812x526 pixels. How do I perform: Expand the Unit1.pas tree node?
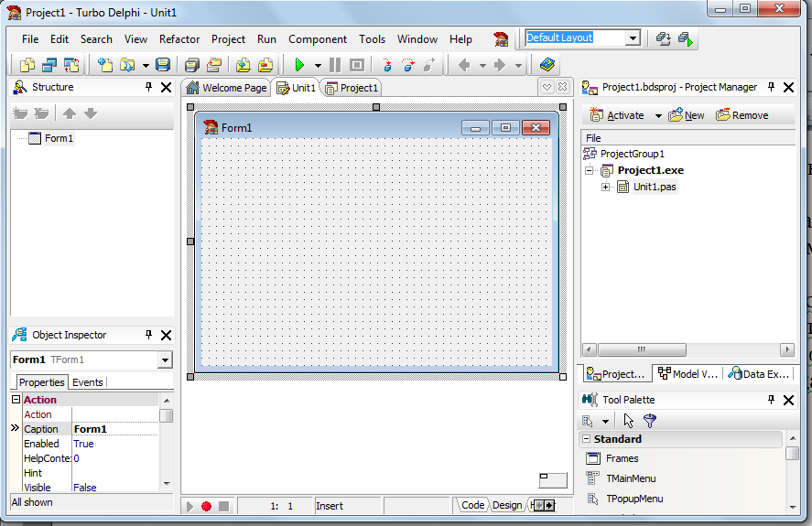pos(605,187)
